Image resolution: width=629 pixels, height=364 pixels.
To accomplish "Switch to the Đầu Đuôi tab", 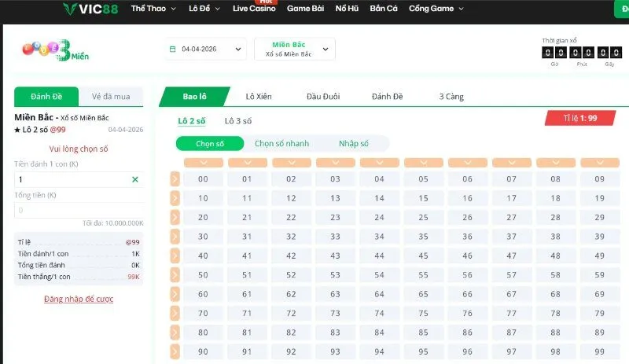I will coord(323,97).
